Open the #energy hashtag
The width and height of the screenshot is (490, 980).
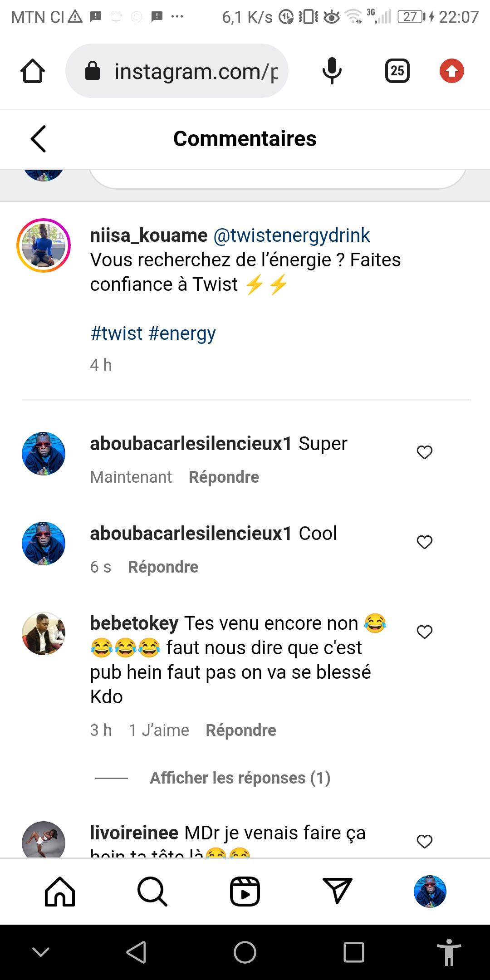coord(182,333)
